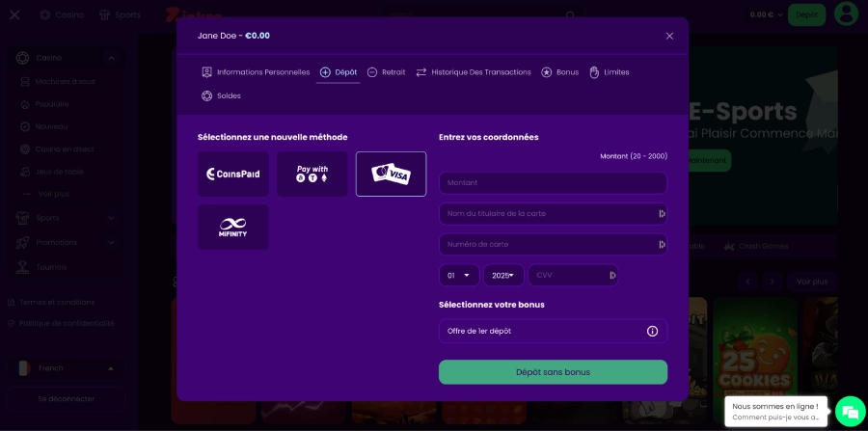This screenshot has height=431, width=868.
Task: Open Jeux de table in sidebar
Action: tap(51, 172)
